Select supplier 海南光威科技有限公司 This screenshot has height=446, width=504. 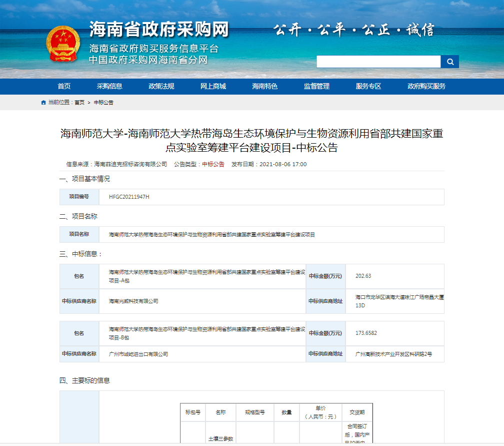(x=133, y=301)
